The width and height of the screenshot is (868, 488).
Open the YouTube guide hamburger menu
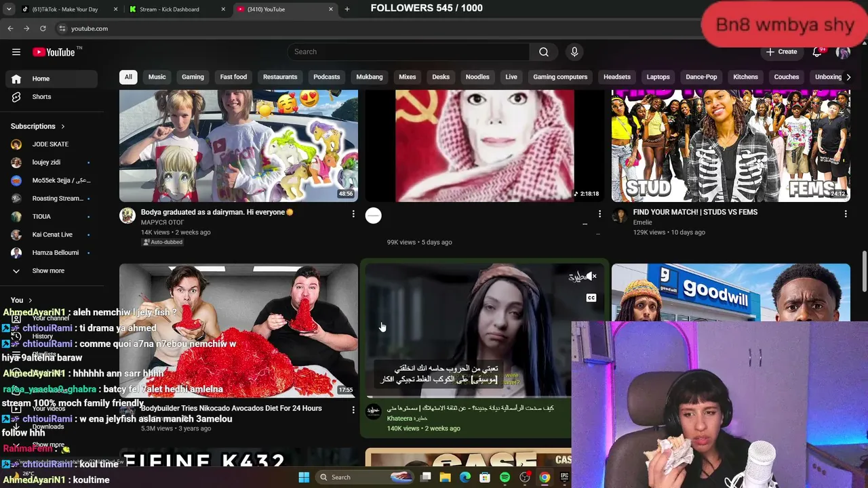tap(16, 52)
